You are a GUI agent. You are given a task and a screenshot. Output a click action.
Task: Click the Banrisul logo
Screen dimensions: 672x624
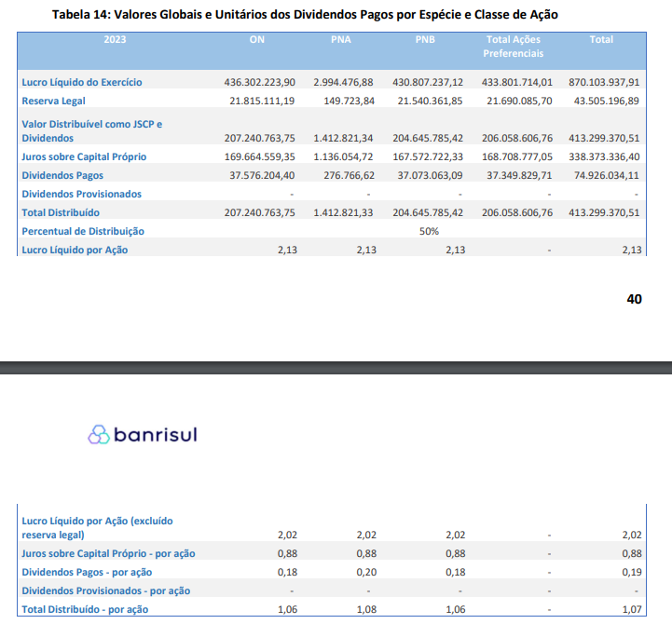pyautogui.click(x=143, y=434)
